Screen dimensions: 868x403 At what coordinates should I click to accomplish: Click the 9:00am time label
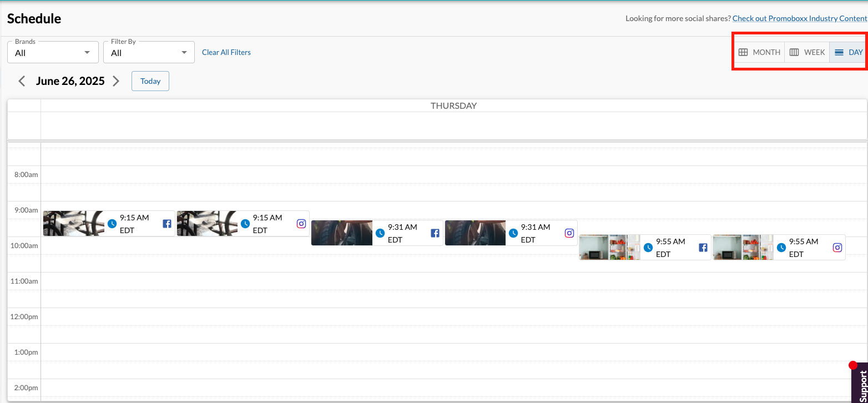click(x=26, y=210)
